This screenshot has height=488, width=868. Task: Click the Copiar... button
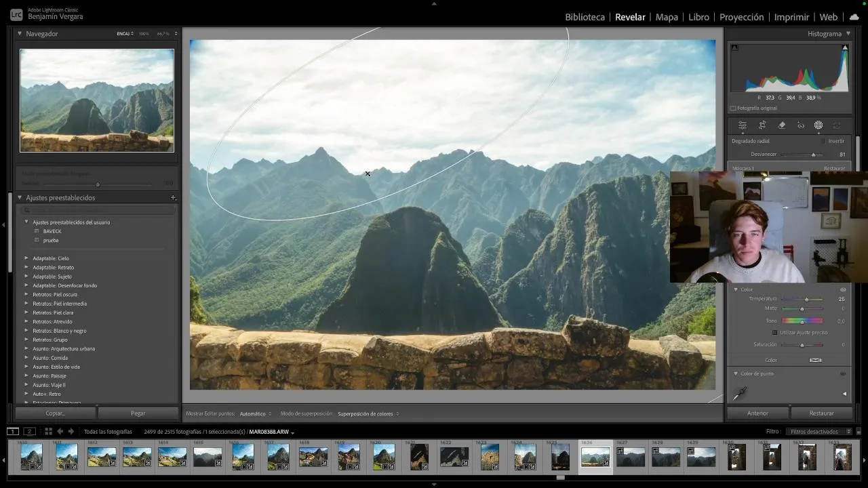point(56,413)
